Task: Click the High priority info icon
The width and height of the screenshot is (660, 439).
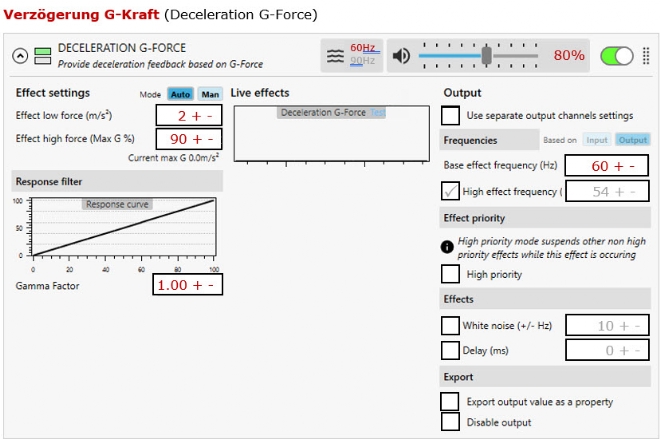Action: [x=448, y=245]
